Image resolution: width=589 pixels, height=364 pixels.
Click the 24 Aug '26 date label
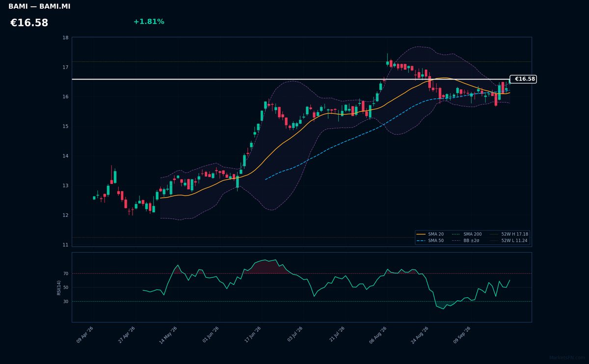(420, 335)
